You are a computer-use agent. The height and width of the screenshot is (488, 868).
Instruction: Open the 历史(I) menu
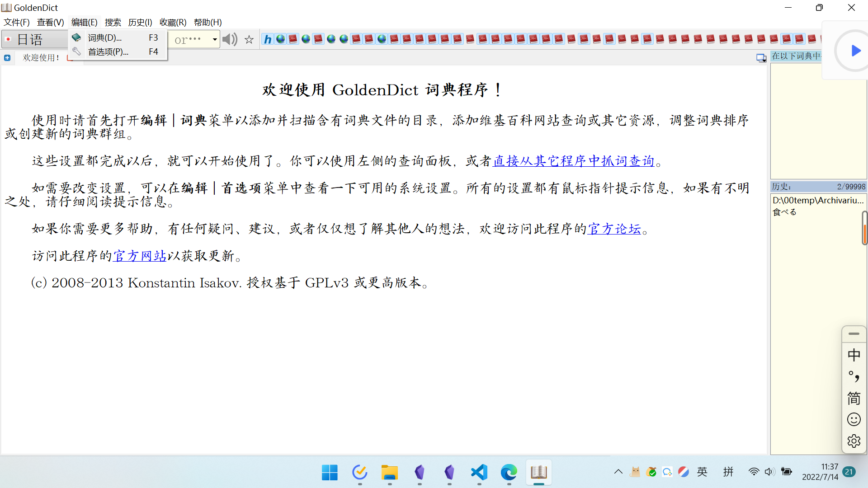click(x=140, y=22)
